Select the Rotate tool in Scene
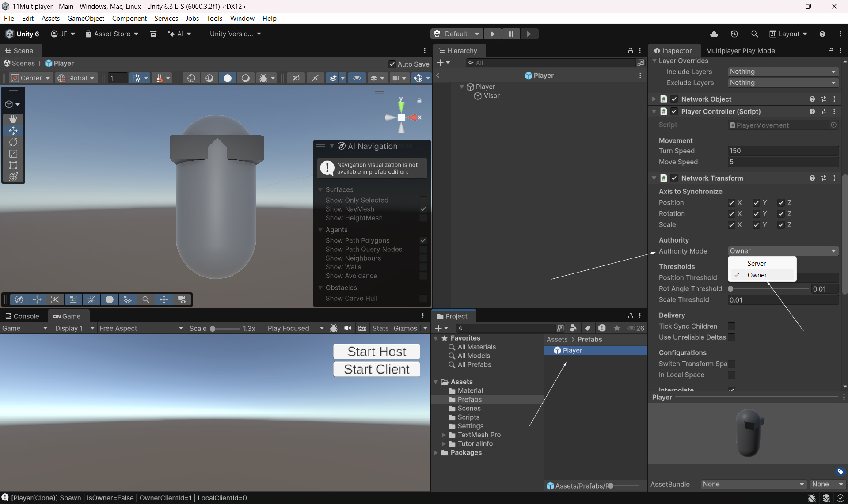Image resolution: width=848 pixels, height=504 pixels. pos(13,142)
